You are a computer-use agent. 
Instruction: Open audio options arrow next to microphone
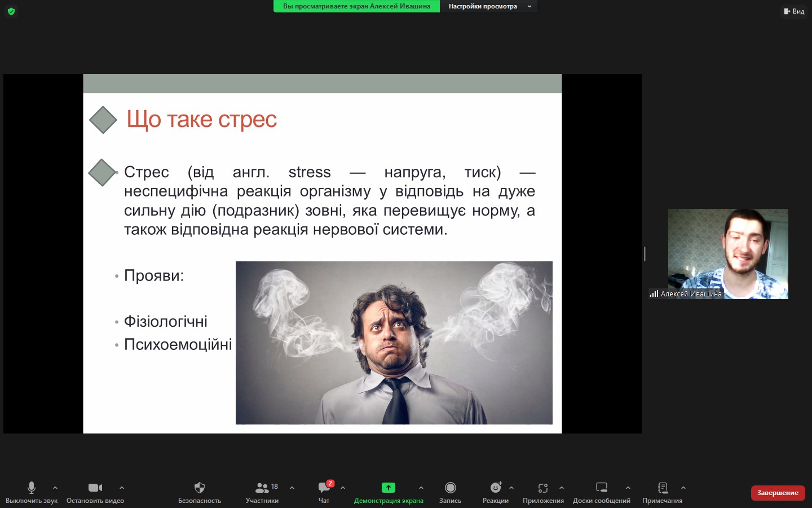point(55,488)
